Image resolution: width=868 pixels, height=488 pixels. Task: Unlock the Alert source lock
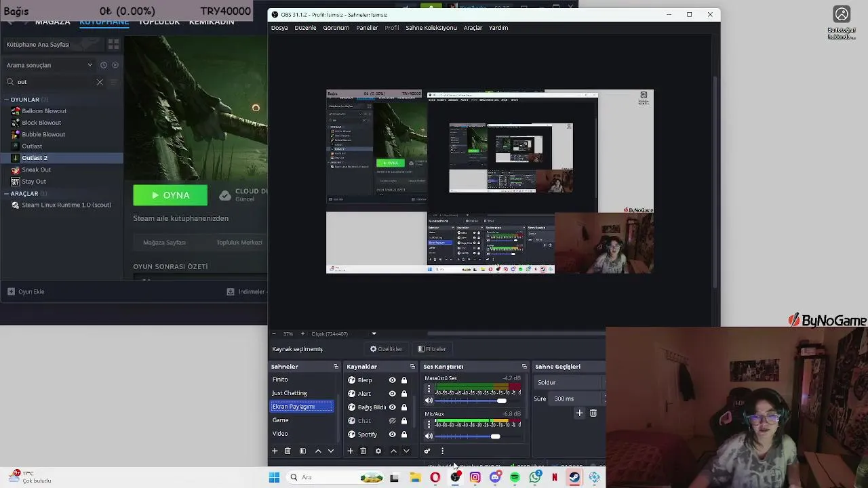(404, 394)
